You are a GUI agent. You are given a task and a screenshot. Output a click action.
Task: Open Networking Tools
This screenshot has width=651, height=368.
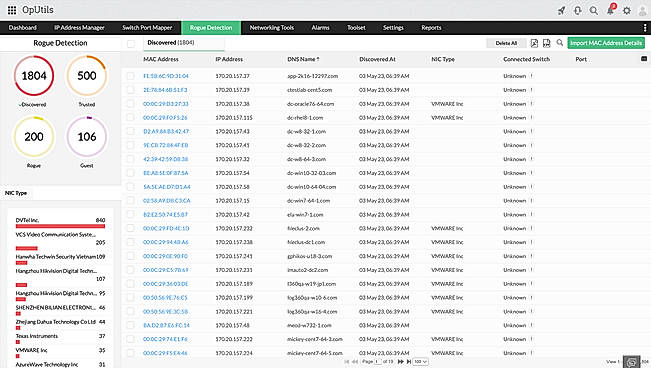click(272, 28)
